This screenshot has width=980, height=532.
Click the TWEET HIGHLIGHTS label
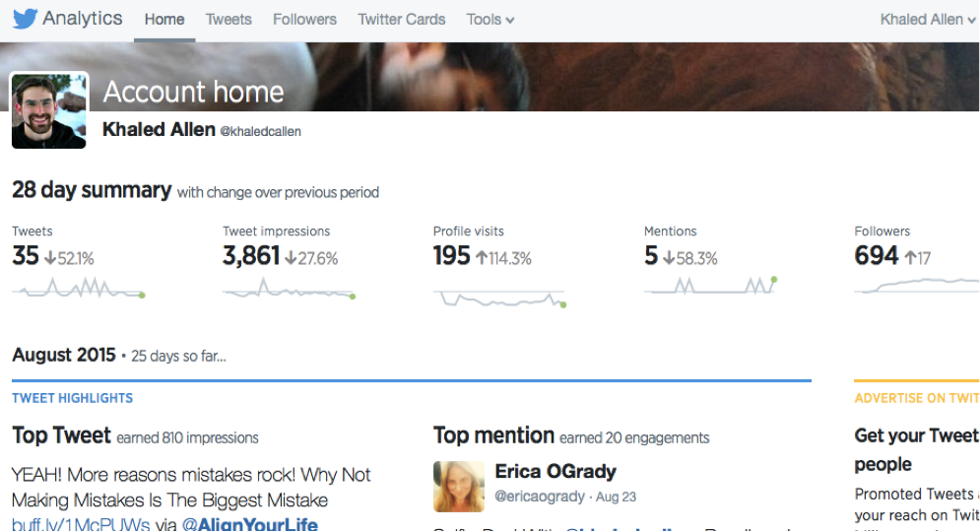click(73, 398)
